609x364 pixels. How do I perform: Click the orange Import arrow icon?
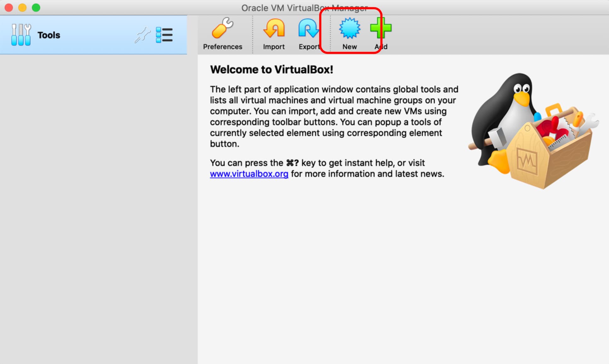(274, 28)
